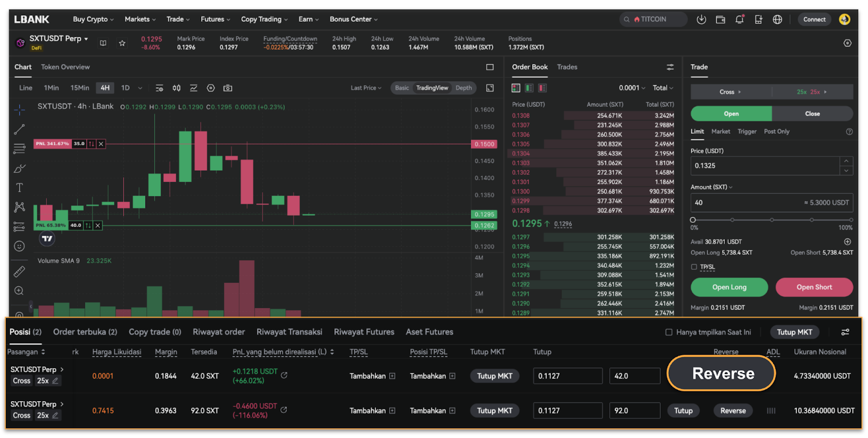This screenshot has width=868, height=438.
Task: Open 25x leverage selector
Action: (812, 92)
